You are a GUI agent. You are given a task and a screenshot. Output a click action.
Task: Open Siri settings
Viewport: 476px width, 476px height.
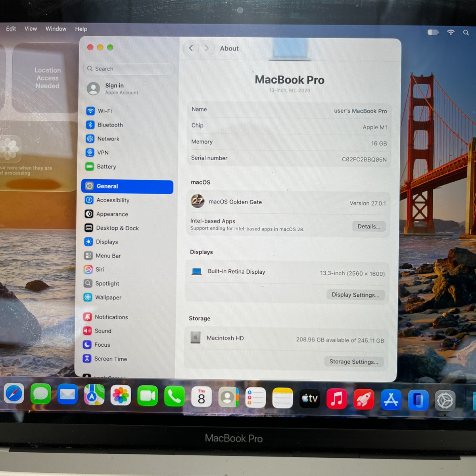tap(127, 270)
